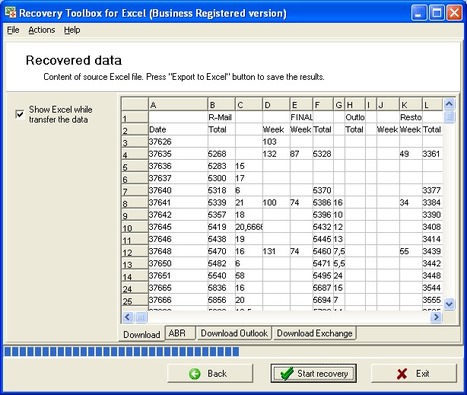Click the Start recovery button
The image size is (467, 395).
pyautogui.click(x=313, y=373)
